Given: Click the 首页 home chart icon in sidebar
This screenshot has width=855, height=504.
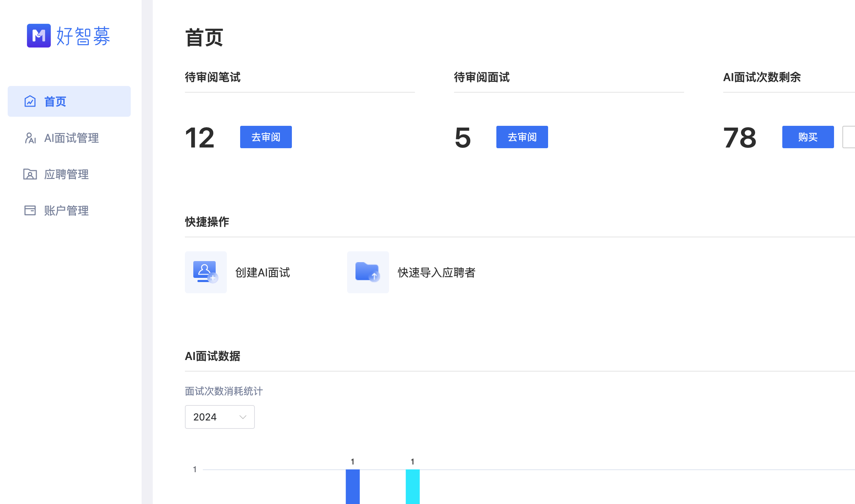Looking at the screenshot, I should click(30, 101).
